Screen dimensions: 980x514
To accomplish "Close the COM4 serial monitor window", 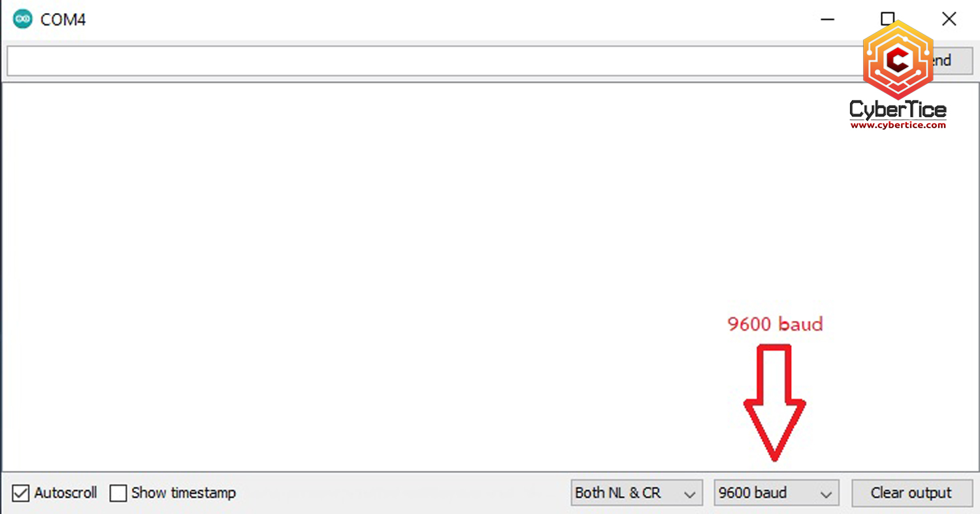I will point(949,19).
